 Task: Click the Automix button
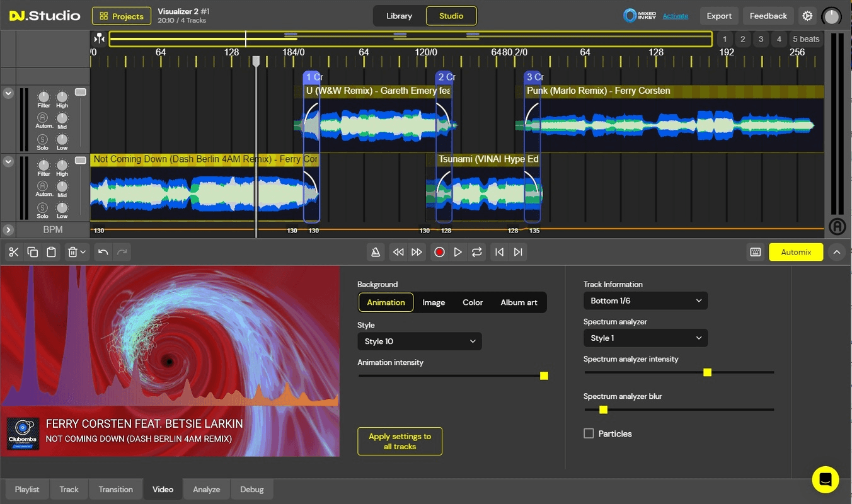click(796, 252)
